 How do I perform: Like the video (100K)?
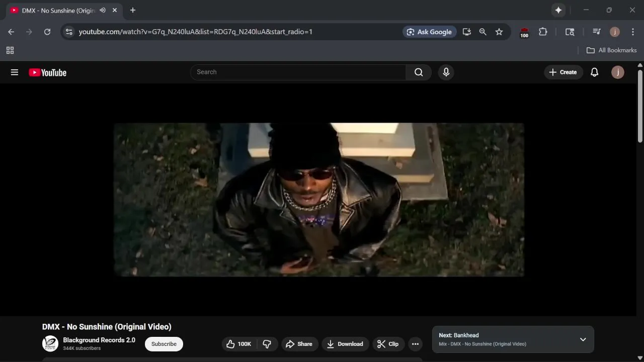[239, 344]
